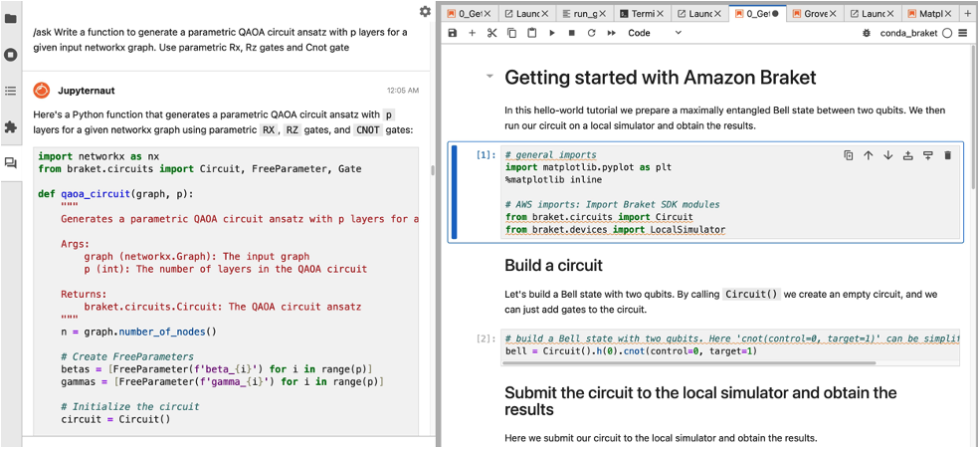Viewport: 980px width, 449px height.
Task: Restart the kernel from the toolbar
Action: click(591, 33)
